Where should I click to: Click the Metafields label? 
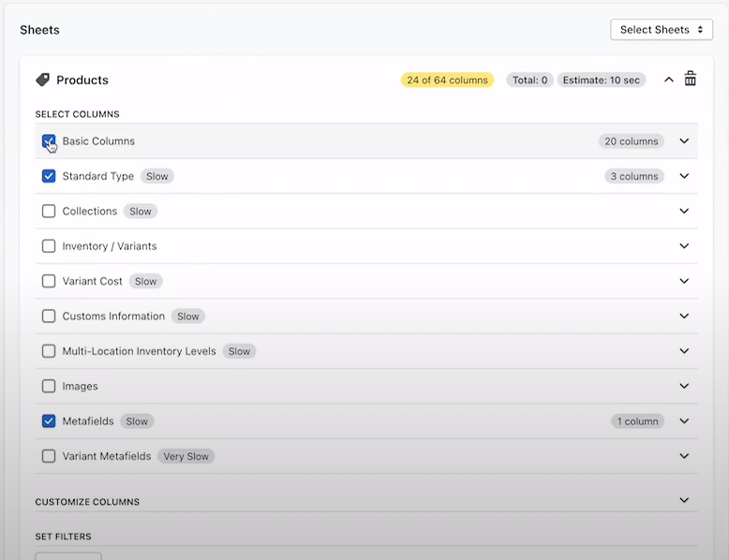tap(88, 421)
